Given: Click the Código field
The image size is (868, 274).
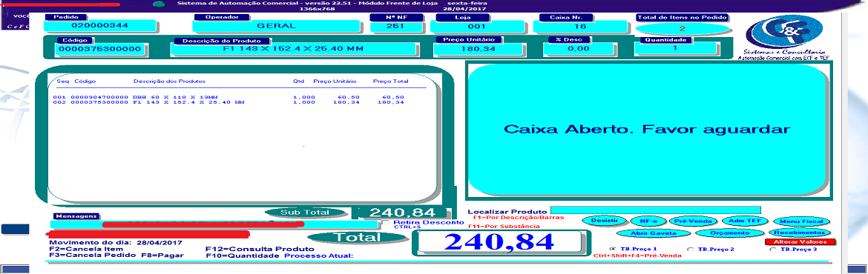Looking at the screenshot, I should coord(102,49).
